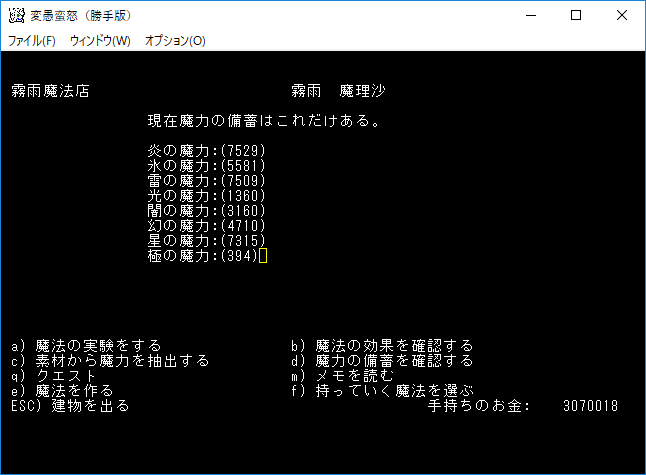Click the 星の魔力 stock line

click(x=206, y=241)
